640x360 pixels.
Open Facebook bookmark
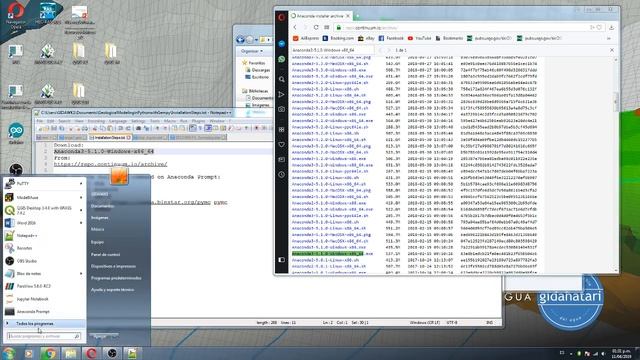391,38
